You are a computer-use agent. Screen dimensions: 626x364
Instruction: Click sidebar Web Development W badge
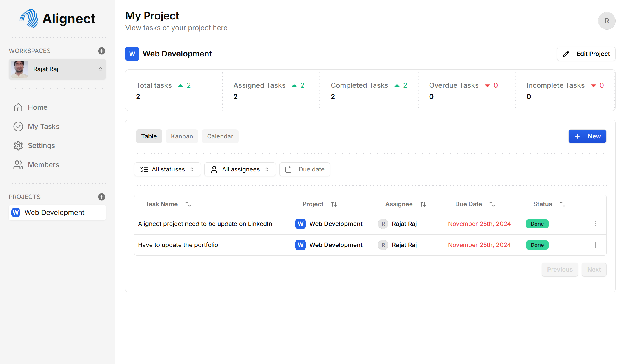coord(16,213)
